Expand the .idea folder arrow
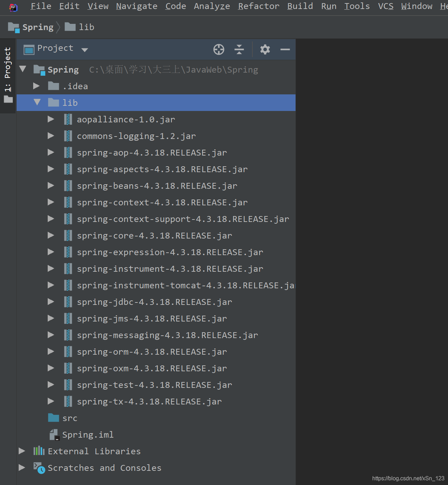 pyautogui.click(x=36, y=86)
